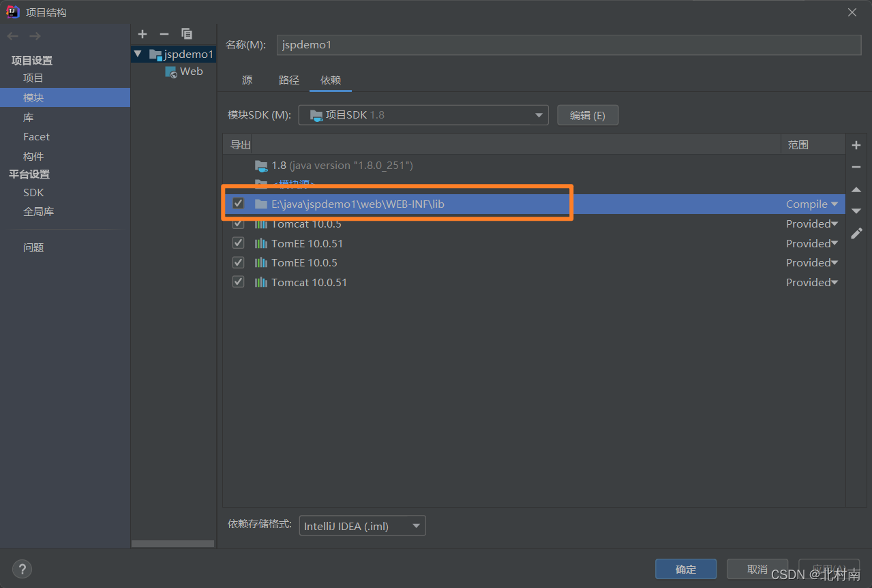Click the 导出 column header
Screen dimensions: 872x588
(x=240, y=144)
